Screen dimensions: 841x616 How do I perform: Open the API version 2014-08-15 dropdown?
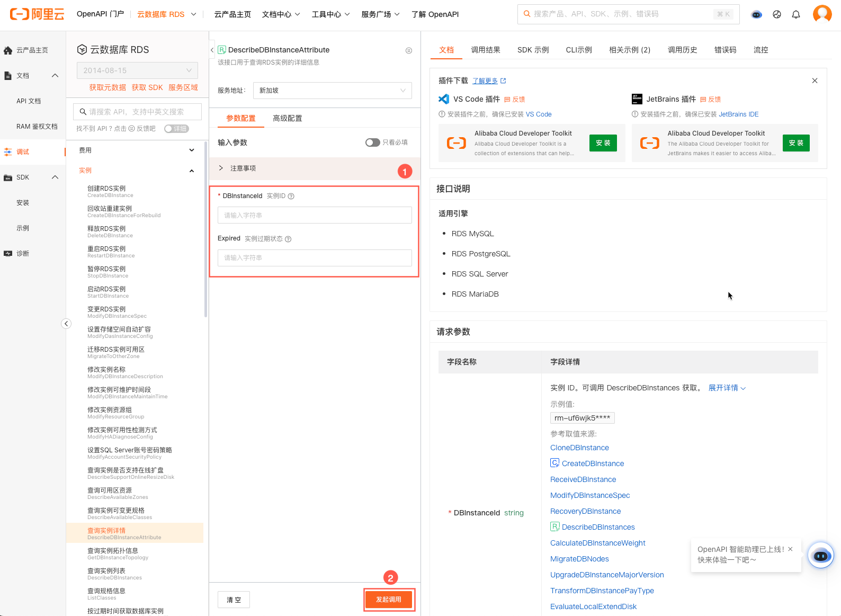(137, 70)
